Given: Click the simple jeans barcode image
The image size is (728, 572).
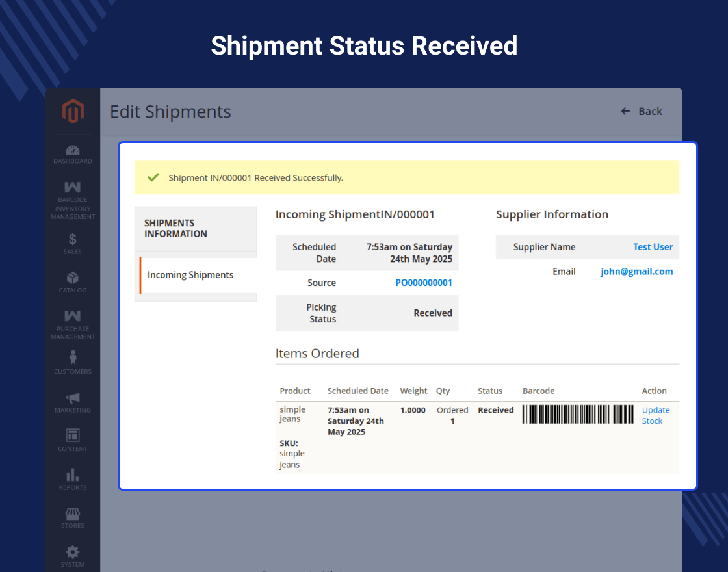Looking at the screenshot, I should 578,414.
